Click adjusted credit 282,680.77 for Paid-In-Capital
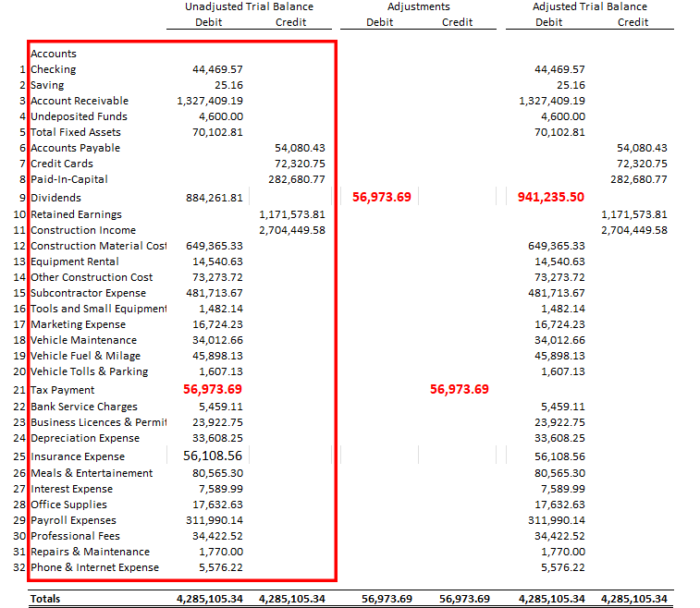700x608 pixels. point(639,179)
